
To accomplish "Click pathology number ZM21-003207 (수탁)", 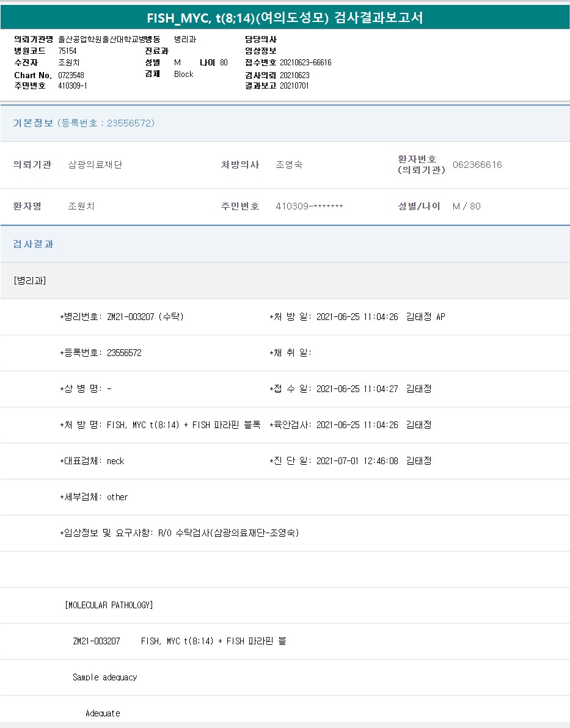I will point(145,317).
